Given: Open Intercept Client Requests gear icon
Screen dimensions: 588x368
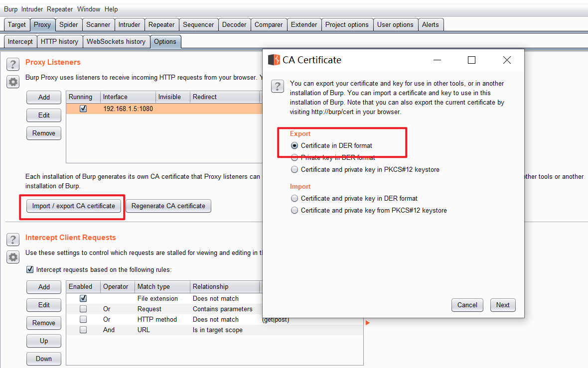Looking at the screenshot, I should tap(13, 257).
